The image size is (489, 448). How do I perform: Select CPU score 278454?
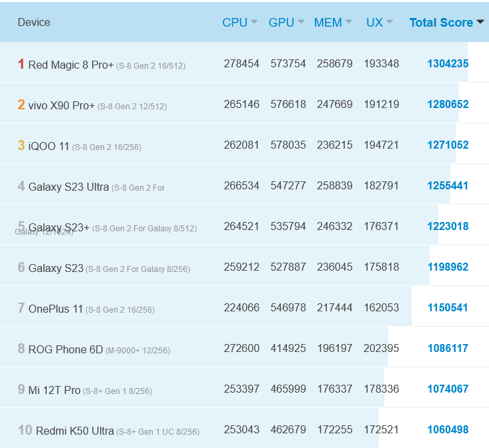pyautogui.click(x=241, y=63)
